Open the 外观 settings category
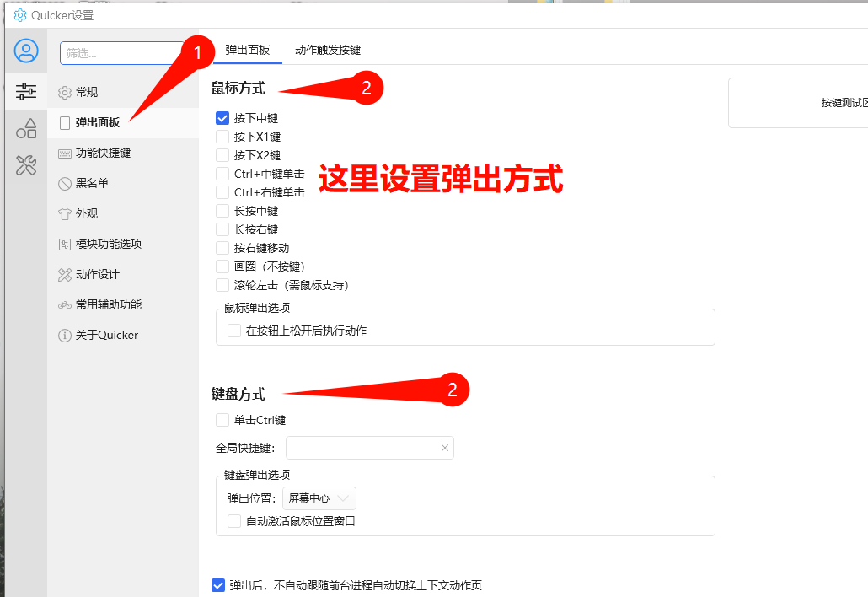This screenshot has width=868, height=597. pyautogui.click(x=123, y=214)
